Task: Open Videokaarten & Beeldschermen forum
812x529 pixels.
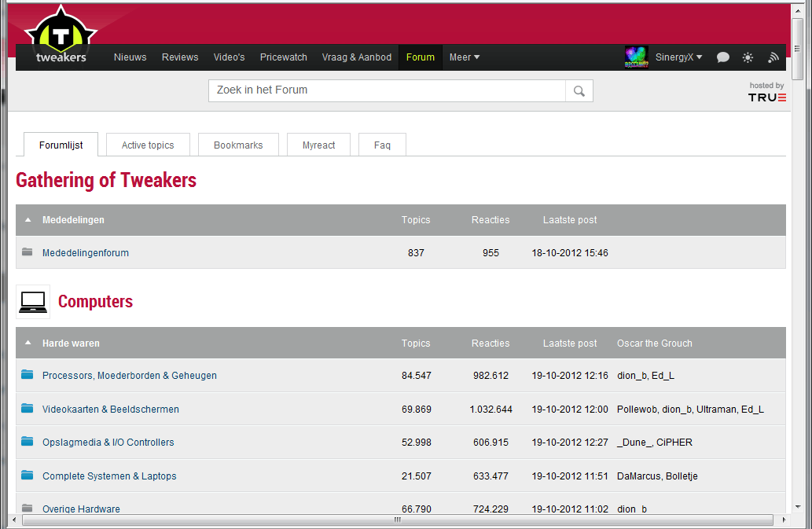Action: pyautogui.click(x=110, y=409)
